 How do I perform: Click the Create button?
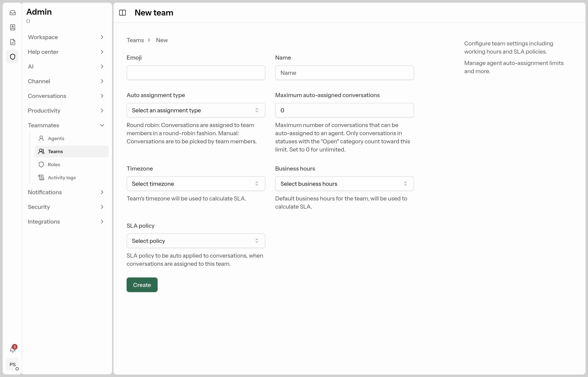(142, 285)
